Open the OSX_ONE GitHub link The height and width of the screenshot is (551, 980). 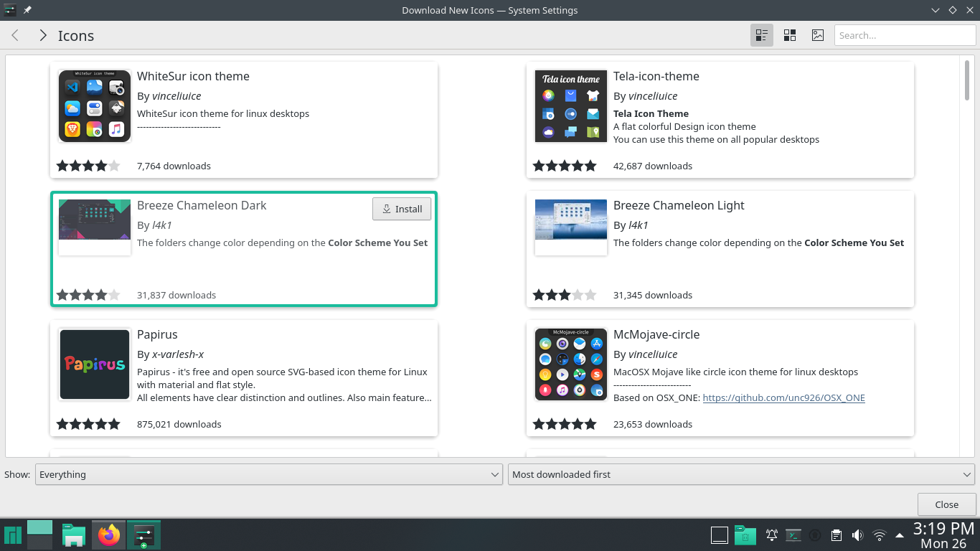click(783, 397)
